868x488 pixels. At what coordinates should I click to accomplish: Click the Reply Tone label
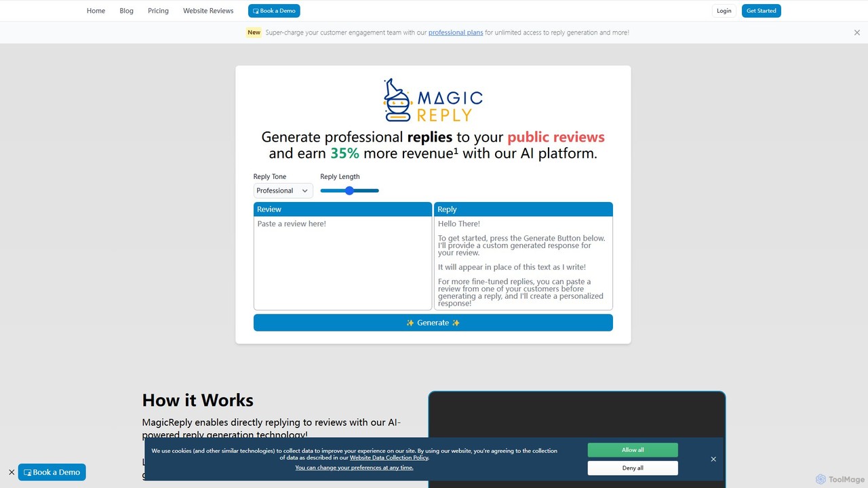[270, 177]
